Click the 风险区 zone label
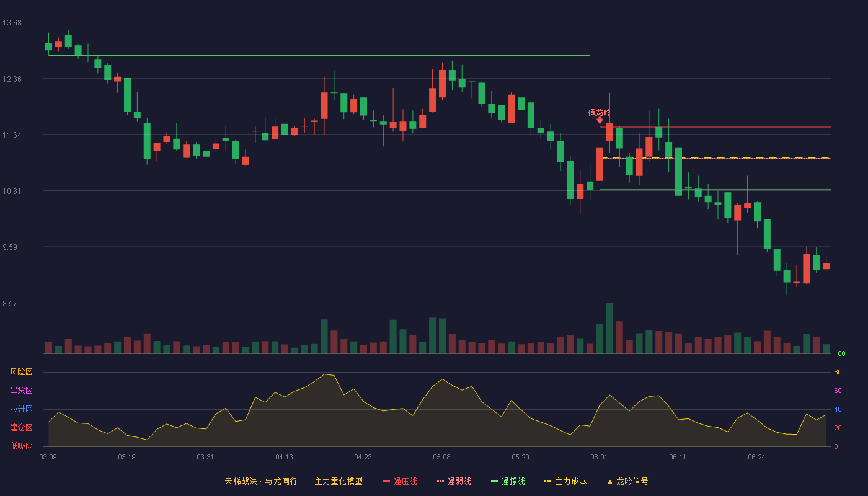868x496 pixels. click(22, 372)
